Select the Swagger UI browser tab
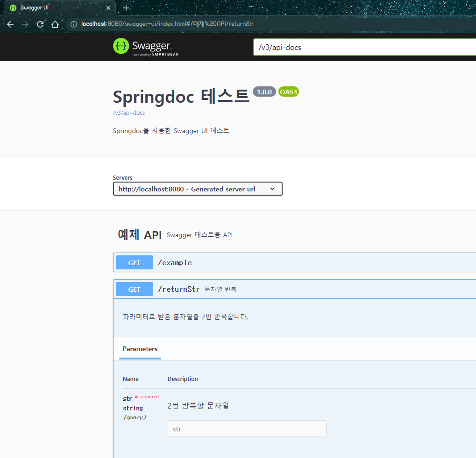The height and width of the screenshot is (458, 476). pos(59,8)
